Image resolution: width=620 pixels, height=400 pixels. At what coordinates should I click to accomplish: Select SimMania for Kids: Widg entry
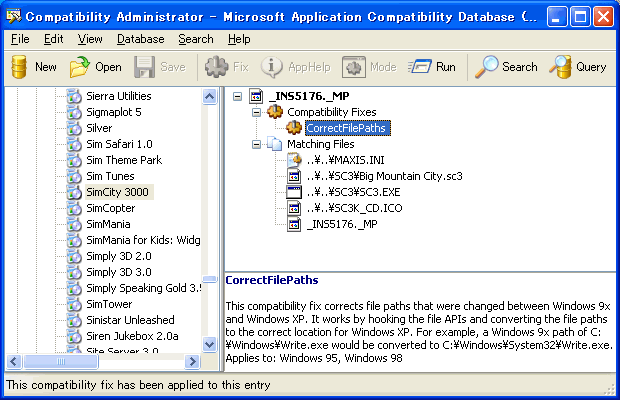(143, 240)
